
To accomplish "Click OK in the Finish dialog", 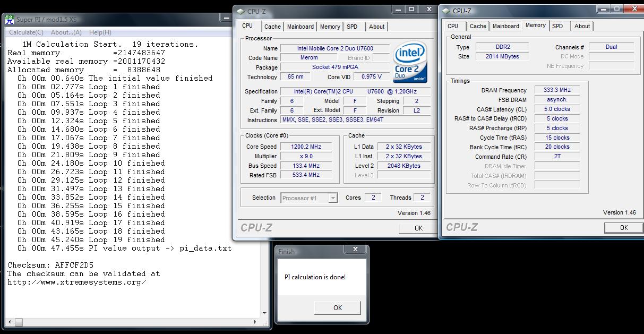I will (338, 307).
